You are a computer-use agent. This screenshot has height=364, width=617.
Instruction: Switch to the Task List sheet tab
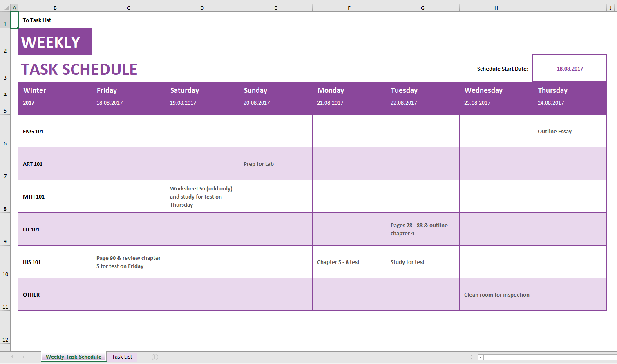tap(122, 357)
